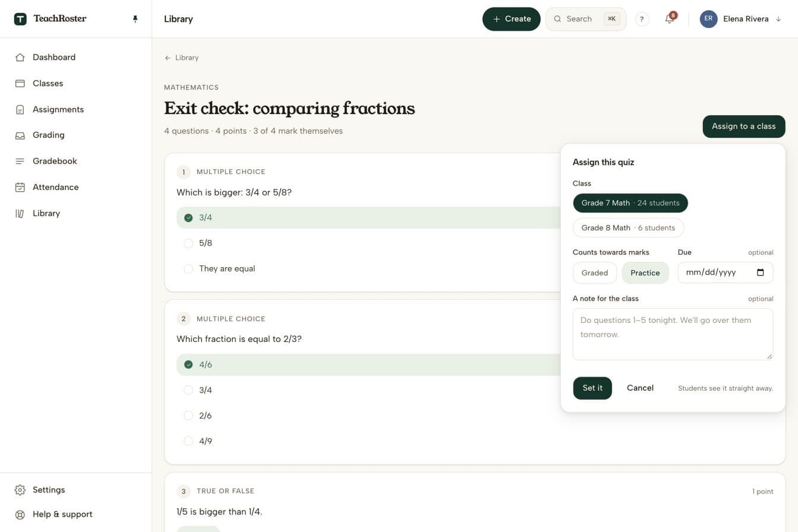This screenshot has width=798, height=532.
Task: Click the Set it button
Action: [592, 388]
